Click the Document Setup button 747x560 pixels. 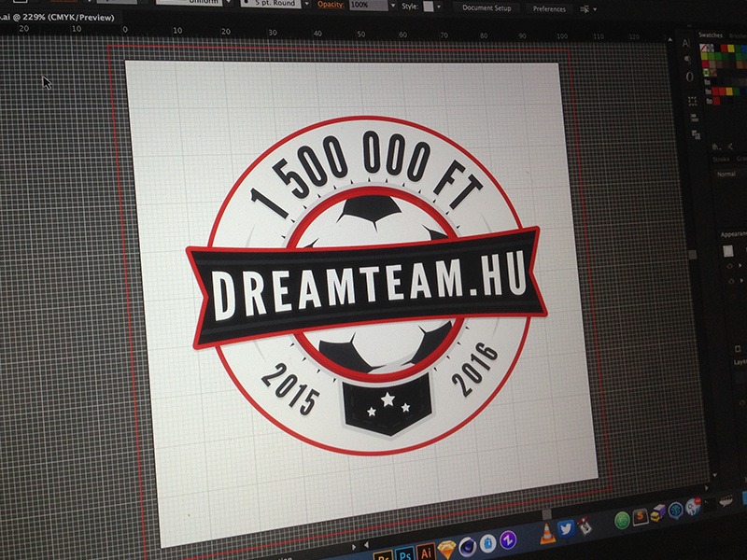[x=486, y=8]
